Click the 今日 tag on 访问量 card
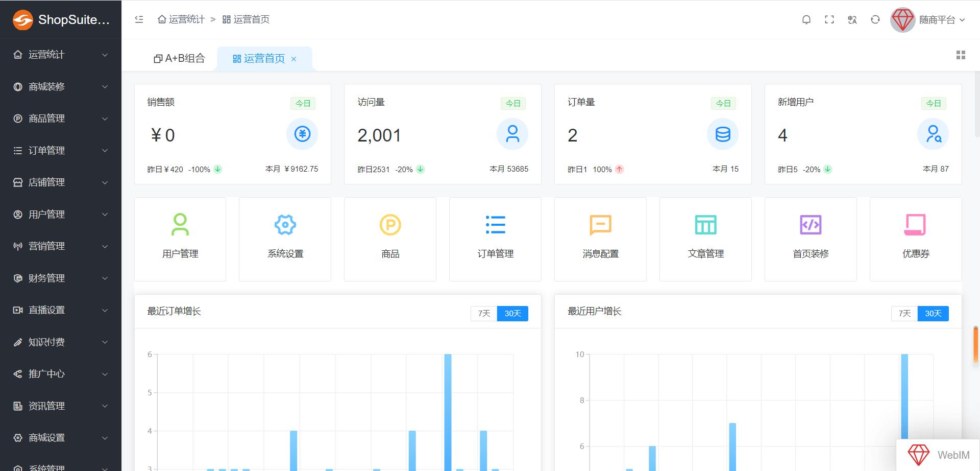Screen dimensions: 980x471 pos(513,103)
